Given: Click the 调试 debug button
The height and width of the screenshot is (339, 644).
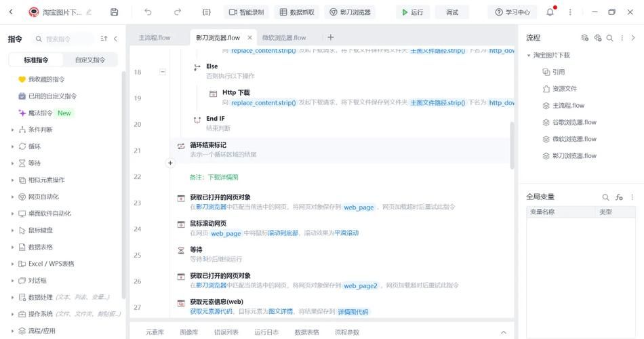Looking at the screenshot, I should point(451,12).
